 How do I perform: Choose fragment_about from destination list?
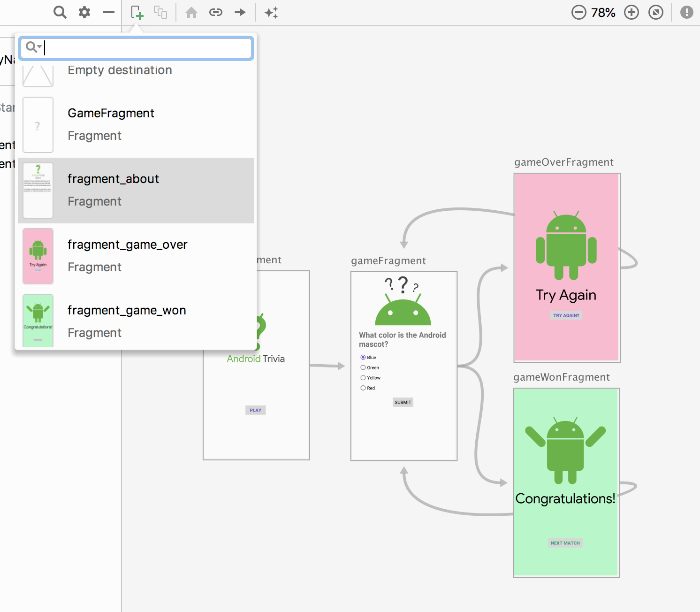click(136, 191)
